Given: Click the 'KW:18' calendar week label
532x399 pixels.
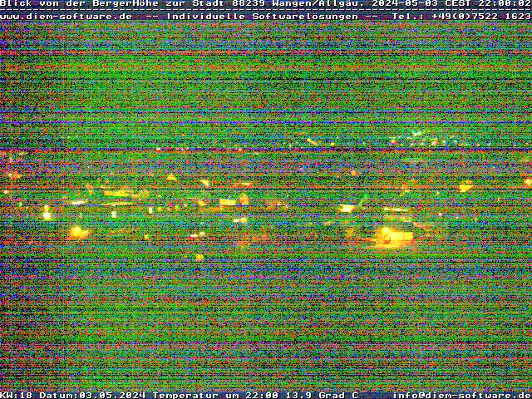Looking at the screenshot, I should click(x=17, y=395).
